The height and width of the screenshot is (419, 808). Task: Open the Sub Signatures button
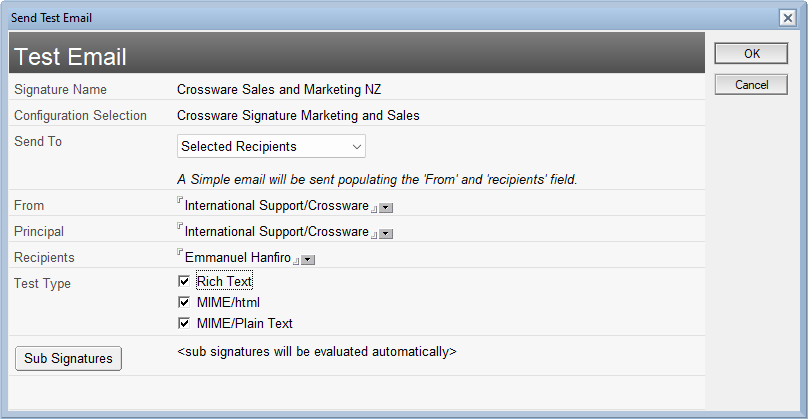pyautogui.click(x=69, y=359)
